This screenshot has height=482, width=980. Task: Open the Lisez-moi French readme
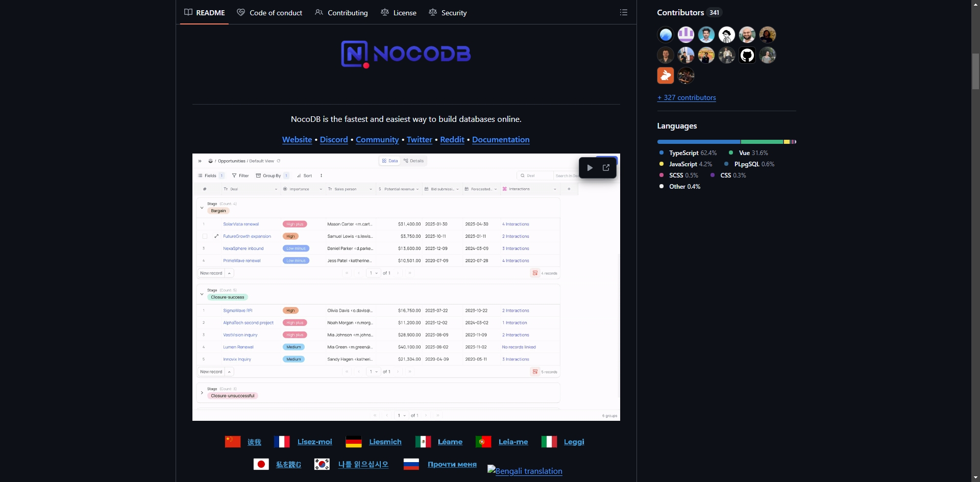point(314,442)
